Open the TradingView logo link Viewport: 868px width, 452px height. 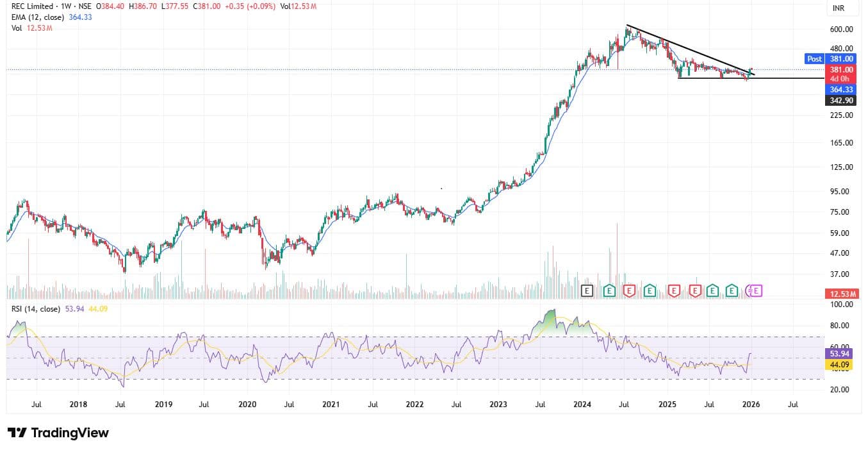[x=58, y=433]
